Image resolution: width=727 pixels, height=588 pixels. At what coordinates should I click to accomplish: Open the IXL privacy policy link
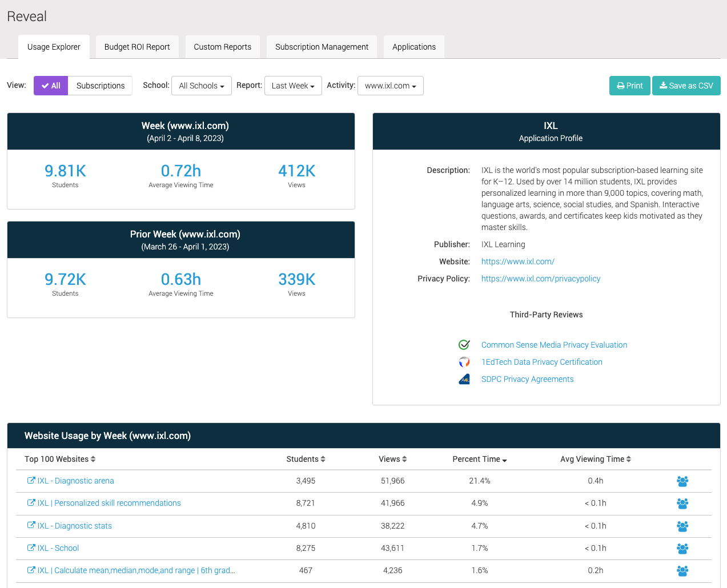pyautogui.click(x=541, y=279)
